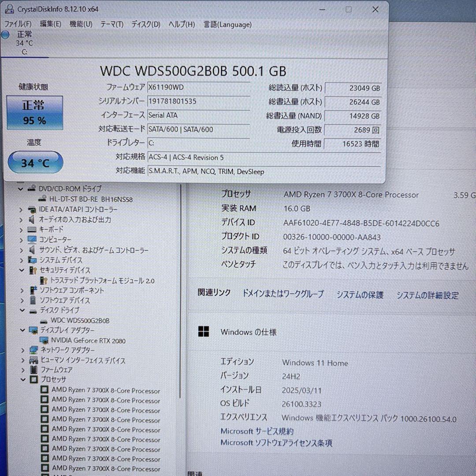Click the audio input/output speaker icon
Screen dimensions: 476x476
[x=32, y=219]
